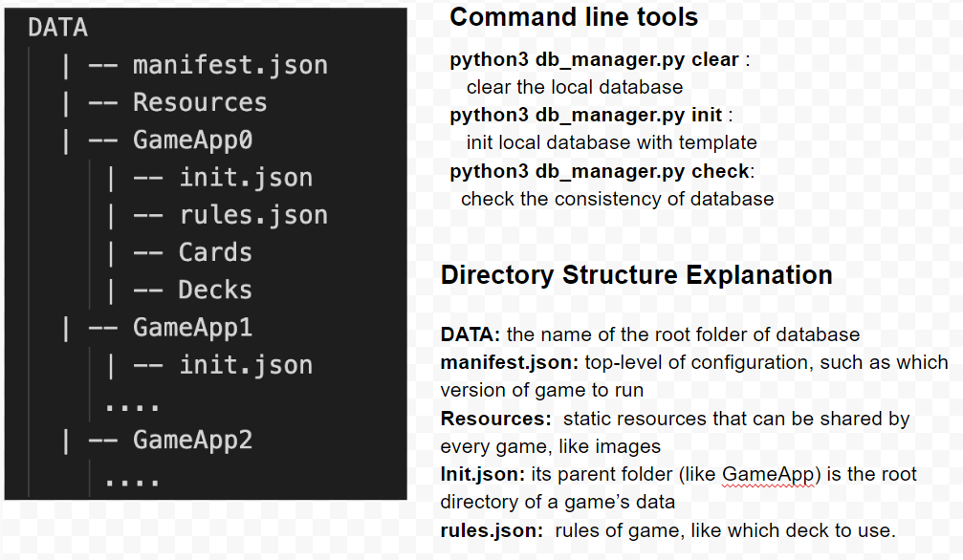Click the Resources folder entry
The width and height of the screenshot is (963, 560).
(200, 102)
